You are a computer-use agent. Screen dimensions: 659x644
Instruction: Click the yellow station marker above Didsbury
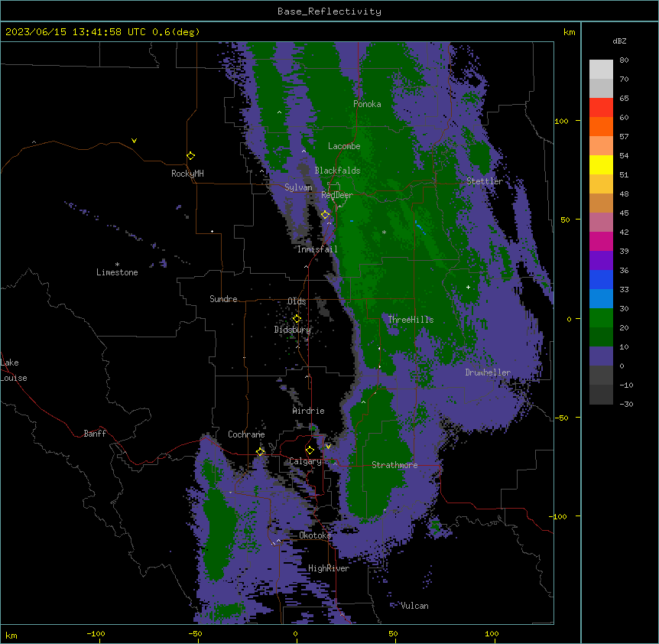pos(297,319)
